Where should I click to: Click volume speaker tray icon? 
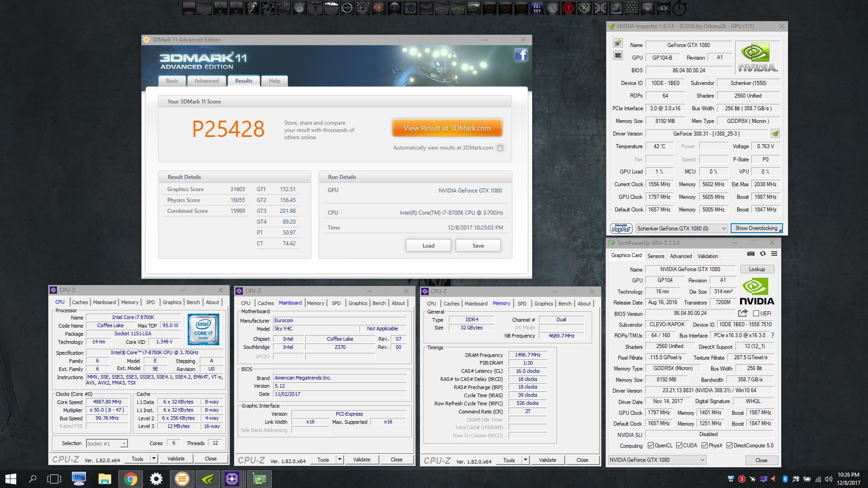coord(829,479)
